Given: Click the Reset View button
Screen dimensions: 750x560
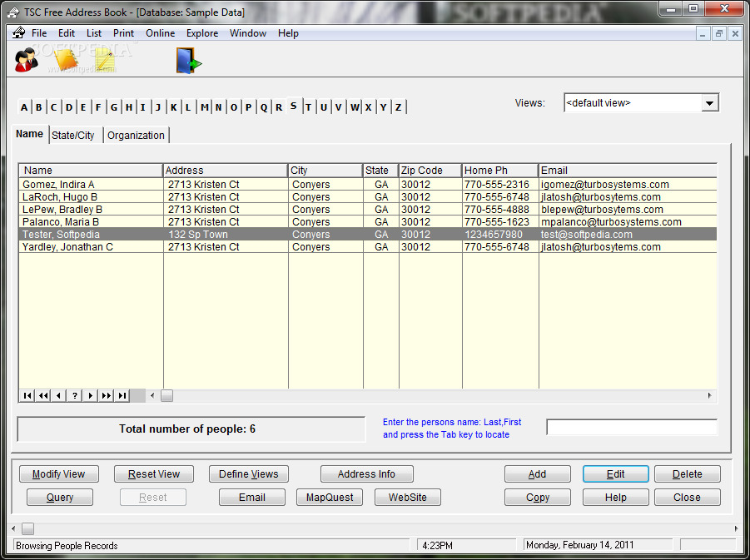Looking at the screenshot, I should coord(153,474).
